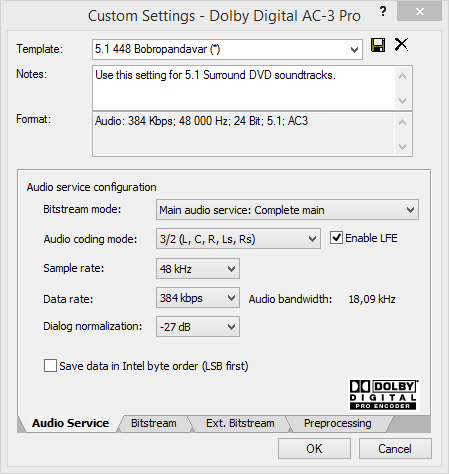Click the Dialog normalization label
This screenshot has height=474, width=449.
tap(93, 326)
